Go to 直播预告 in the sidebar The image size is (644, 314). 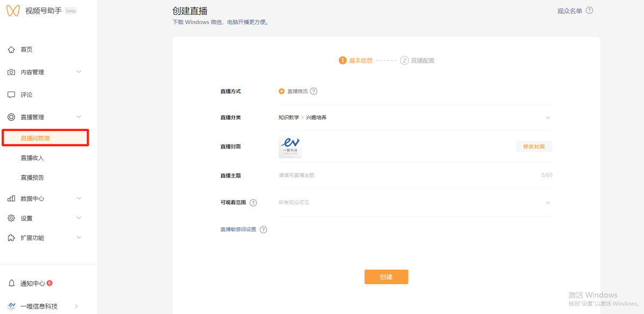(x=32, y=178)
